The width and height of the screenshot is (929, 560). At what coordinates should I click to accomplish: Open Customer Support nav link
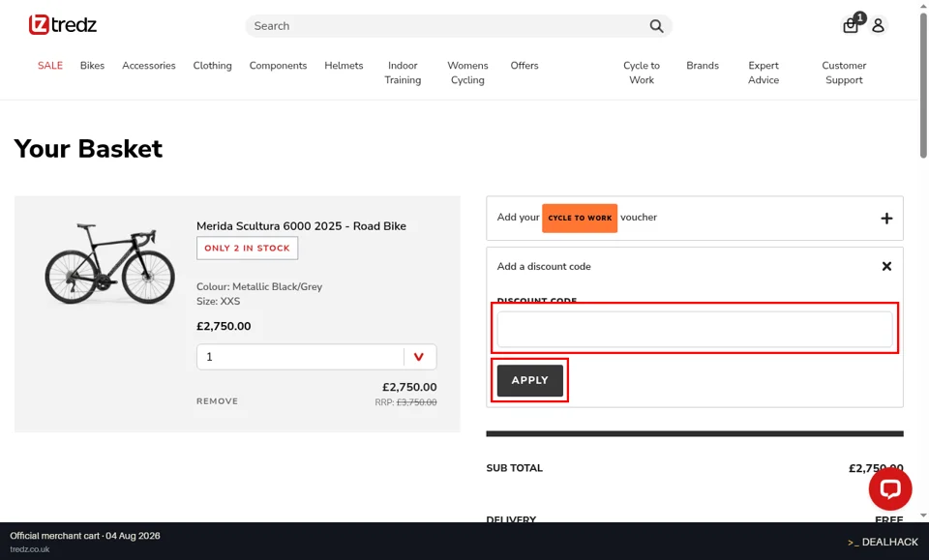pyautogui.click(x=844, y=73)
